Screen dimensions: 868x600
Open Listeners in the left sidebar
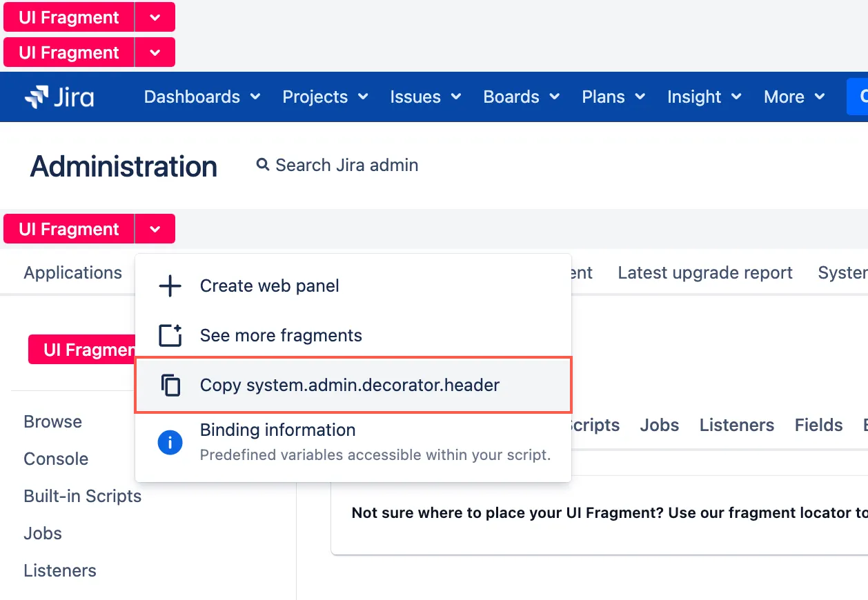coord(60,571)
